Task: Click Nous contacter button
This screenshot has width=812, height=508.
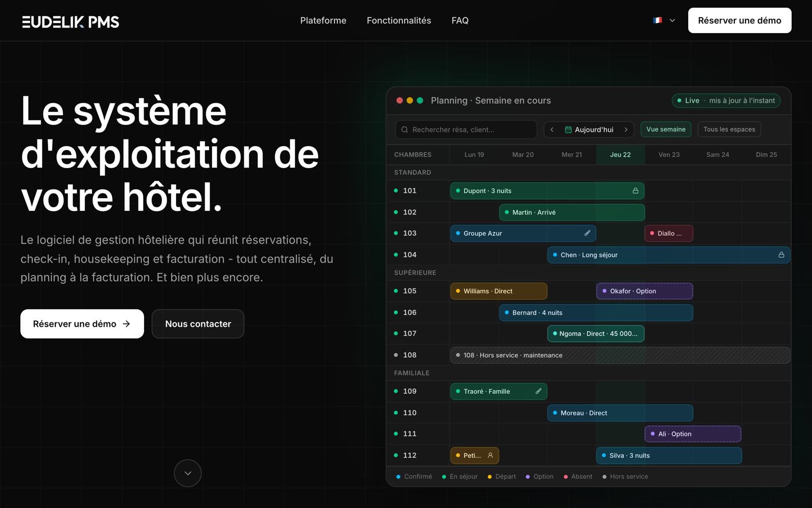Action: (198, 324)
